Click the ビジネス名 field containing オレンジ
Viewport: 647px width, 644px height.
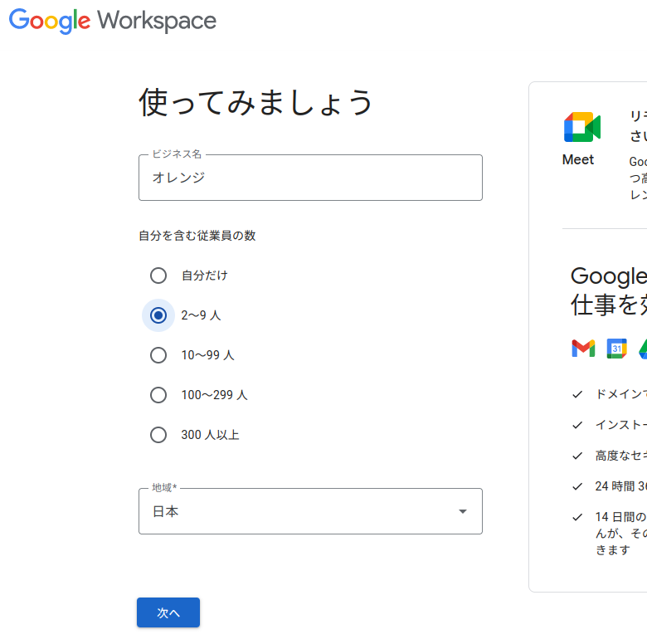(310, 178)
